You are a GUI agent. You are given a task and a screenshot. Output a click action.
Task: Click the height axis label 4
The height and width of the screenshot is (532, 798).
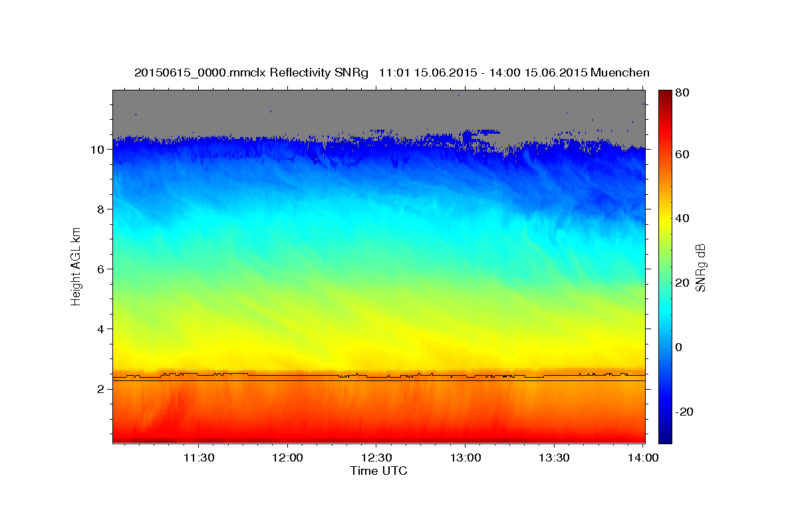coord(101,329)
